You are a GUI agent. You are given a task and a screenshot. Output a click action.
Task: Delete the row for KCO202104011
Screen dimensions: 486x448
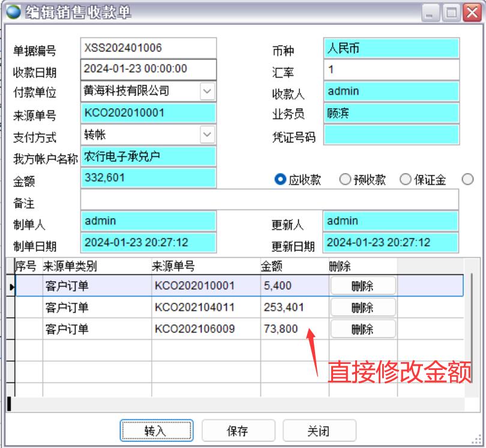tap(362, 307)
